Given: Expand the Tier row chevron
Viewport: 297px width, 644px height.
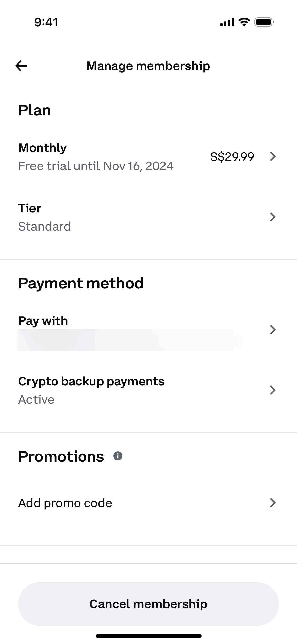Looking at the screenshot, I should coord(273,217).
